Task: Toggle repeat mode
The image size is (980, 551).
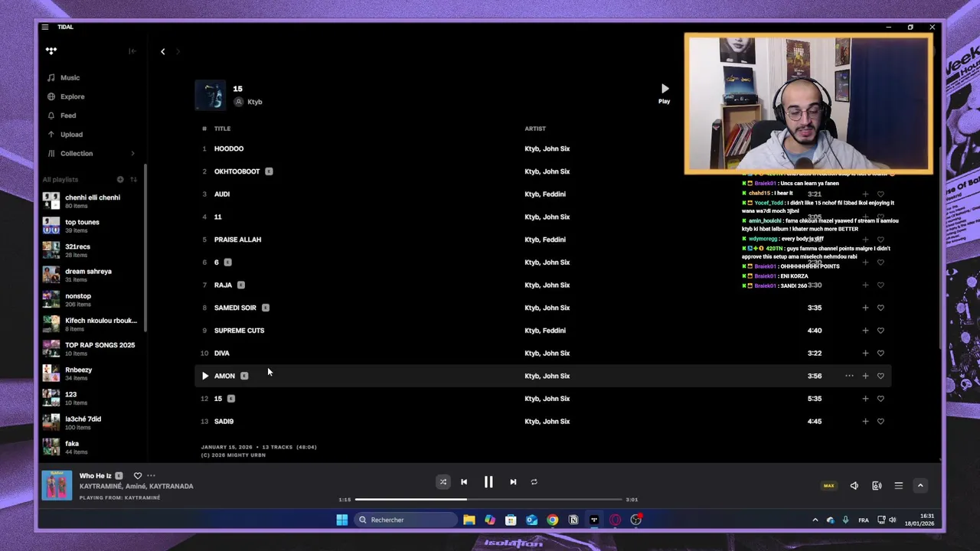Action: point(534,482)
